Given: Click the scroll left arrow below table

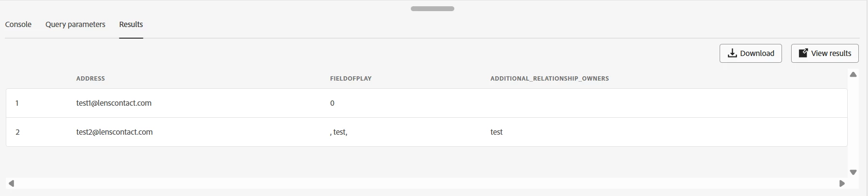Looking at the screenshot, I should [x=12, y=183].
